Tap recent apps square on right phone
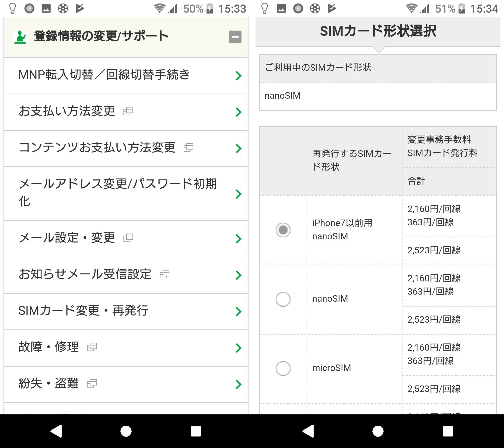Viewport: 504px width, 448px height. tap(448, 431)
